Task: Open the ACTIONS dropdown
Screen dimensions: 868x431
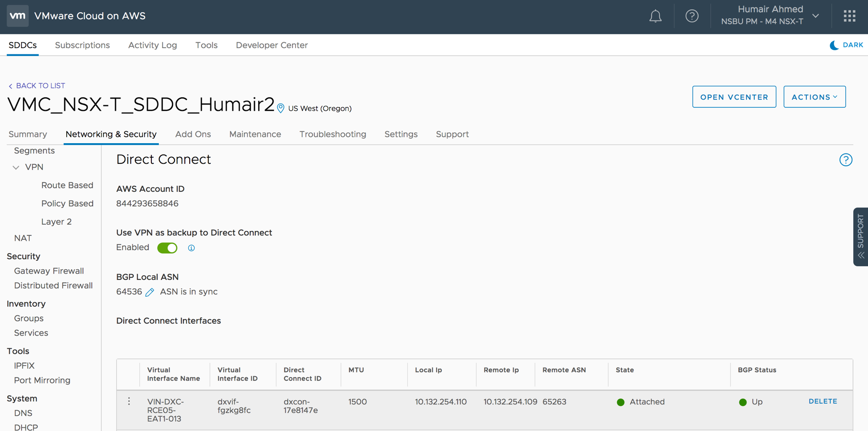Action: [814, 97]
